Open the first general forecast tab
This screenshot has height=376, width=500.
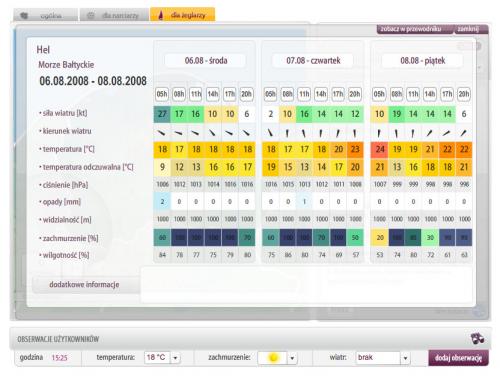tap(45, 15)
